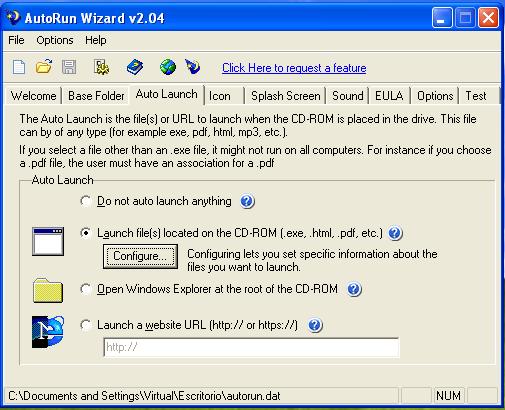The height and width of the screenshot is (410, 505).
Task: Click the yellow folder icon
Action: coord(48,290)
